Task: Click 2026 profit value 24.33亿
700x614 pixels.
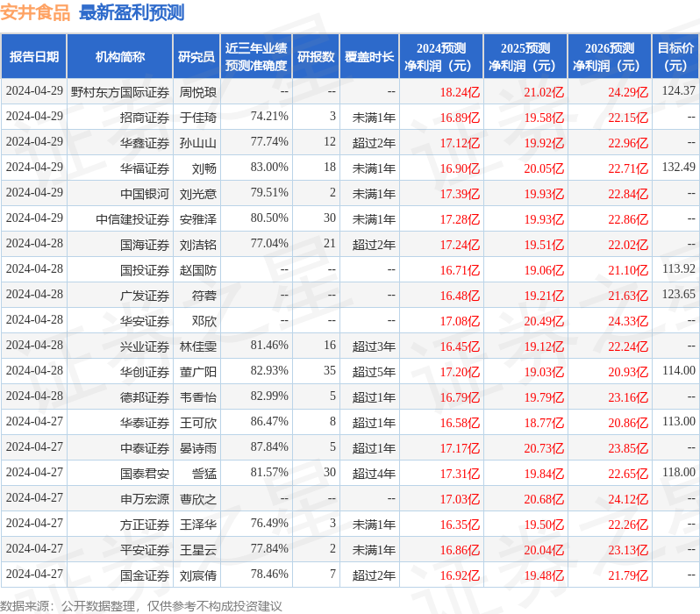Action: click(628, 321)
